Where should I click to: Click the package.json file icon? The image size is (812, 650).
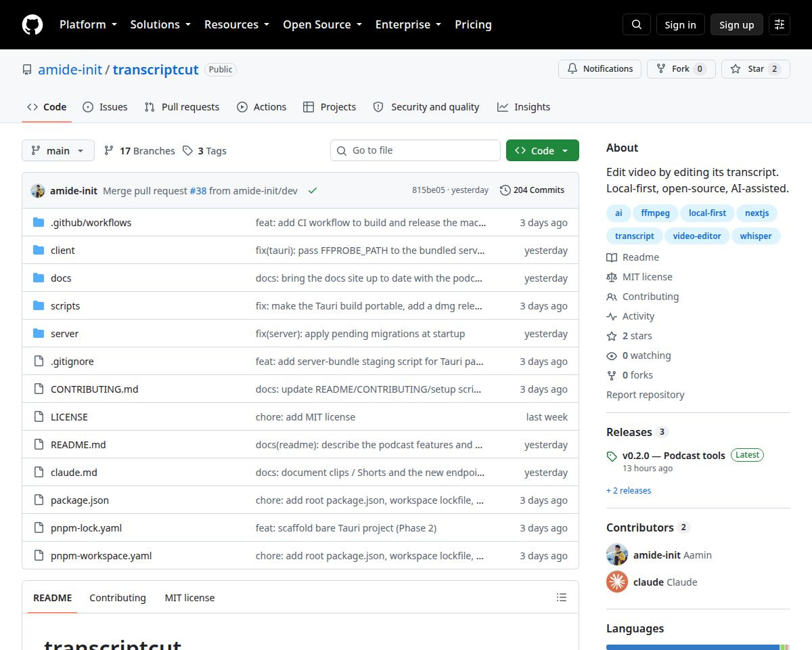pos(39,500)
